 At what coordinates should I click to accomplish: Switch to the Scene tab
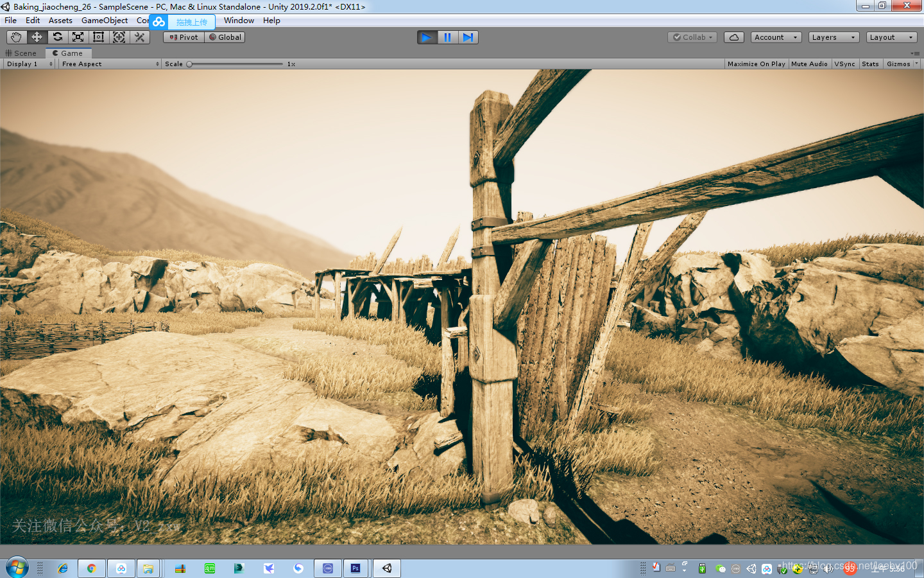click(21, 53)
